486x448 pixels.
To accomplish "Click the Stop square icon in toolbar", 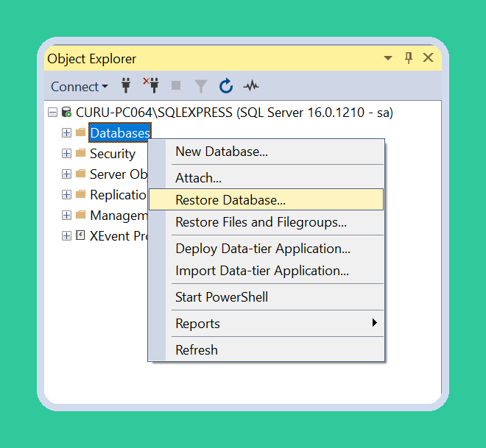I will click(x=176, y=85).
